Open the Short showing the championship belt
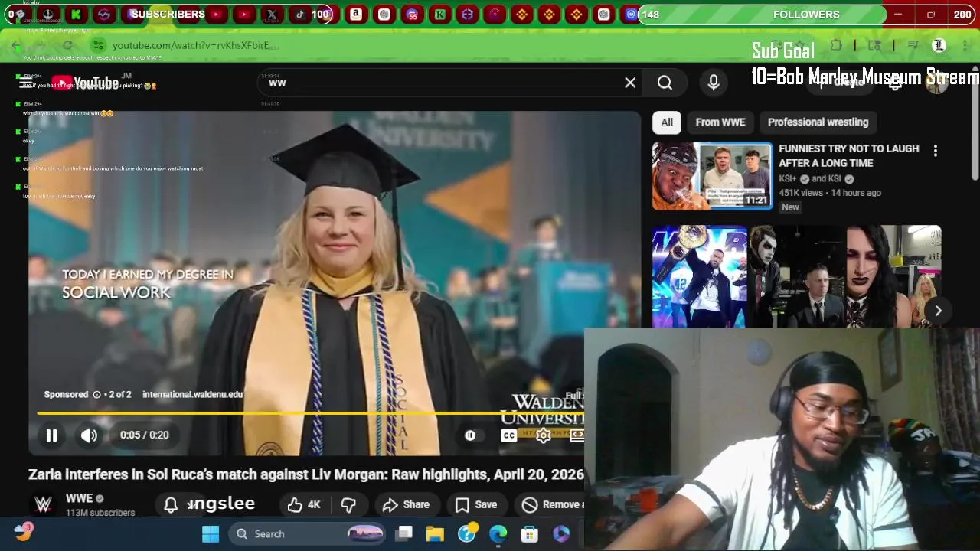The width and height of the screenshot is (980, 551). (x=699, y=276)
